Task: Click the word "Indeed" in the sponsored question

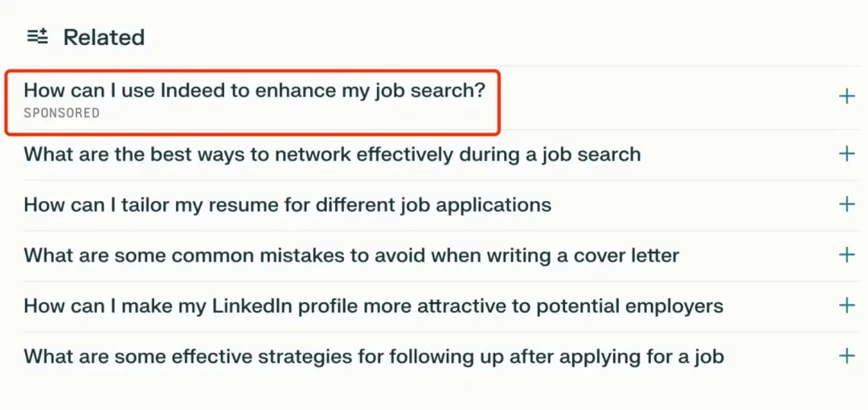Action: pos(193,90)
